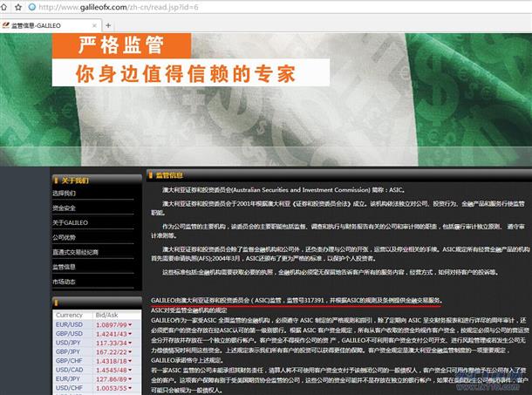Open 资金安全 sidebar link
Image resolution: width=532 pixels, height=395 pixels.
click(x=65, y=208)
